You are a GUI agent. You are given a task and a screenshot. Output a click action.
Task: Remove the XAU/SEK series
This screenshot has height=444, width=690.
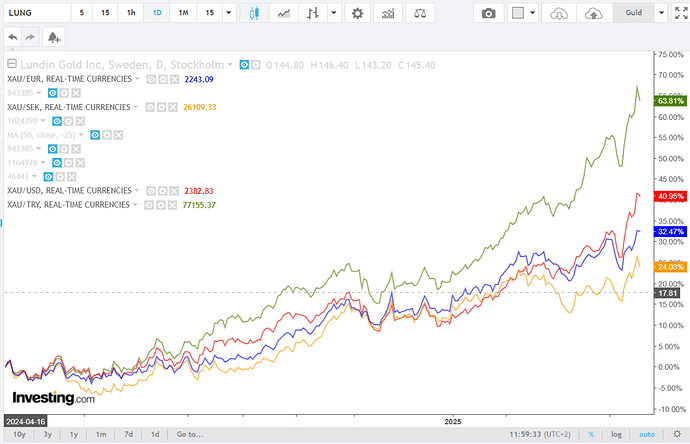point(173,107)
